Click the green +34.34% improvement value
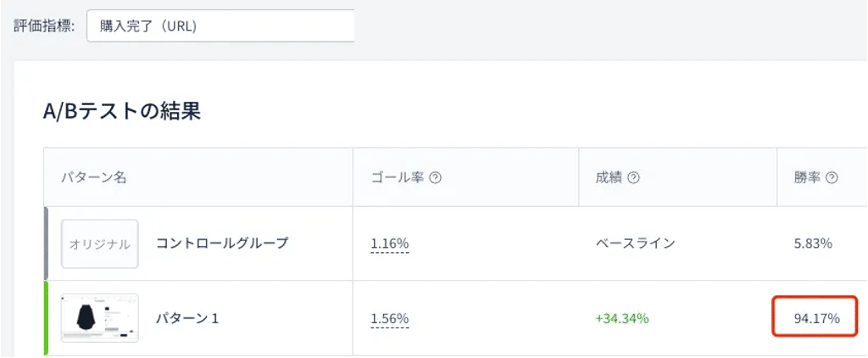 (x=622, y=318)
